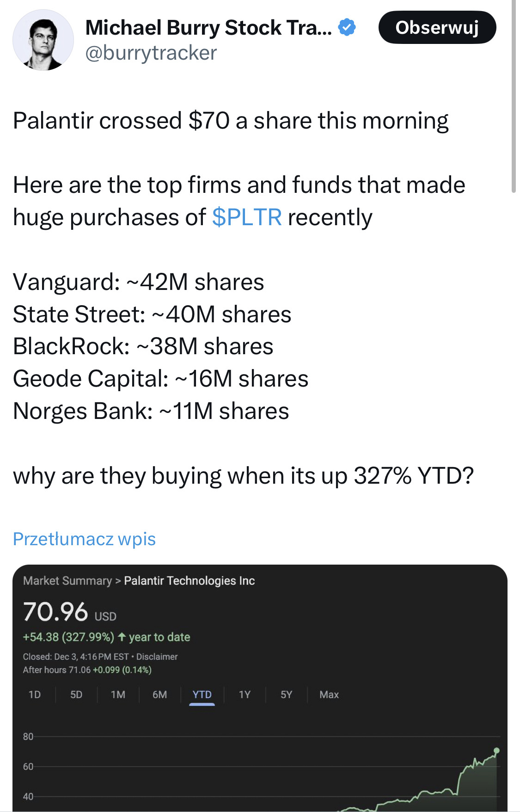The width and height of the screenshot is (520, 812).
Task: Open the @burrytracker handle link
Action: coord(151,53)
